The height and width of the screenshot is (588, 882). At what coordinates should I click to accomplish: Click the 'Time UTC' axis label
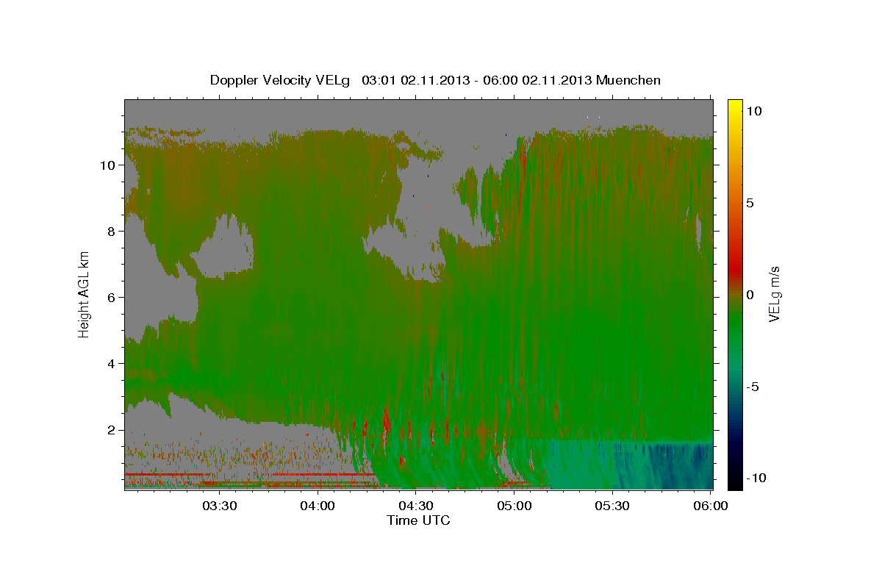[x=418, y=520]
